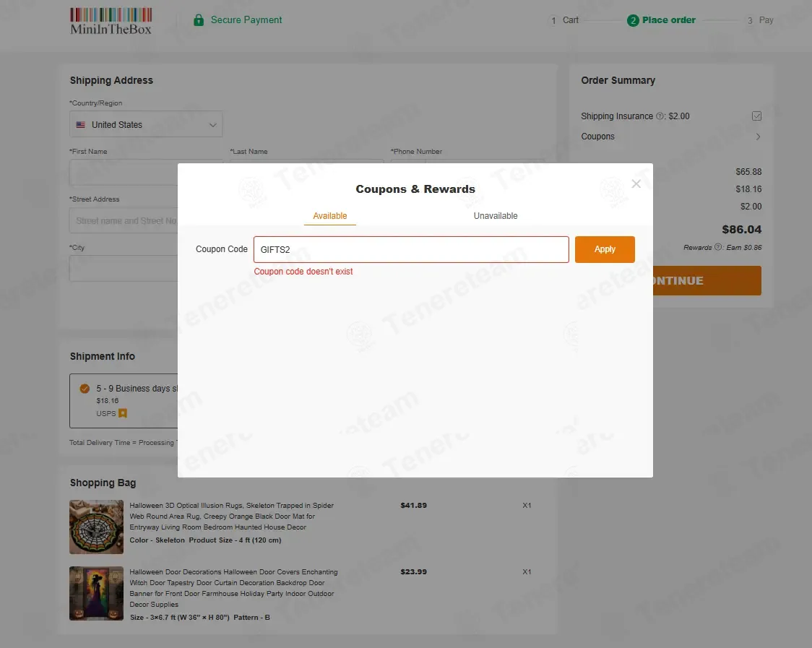Select the Place order step
The width and height of the screenshot is (812, 648).
coord(661,20)
